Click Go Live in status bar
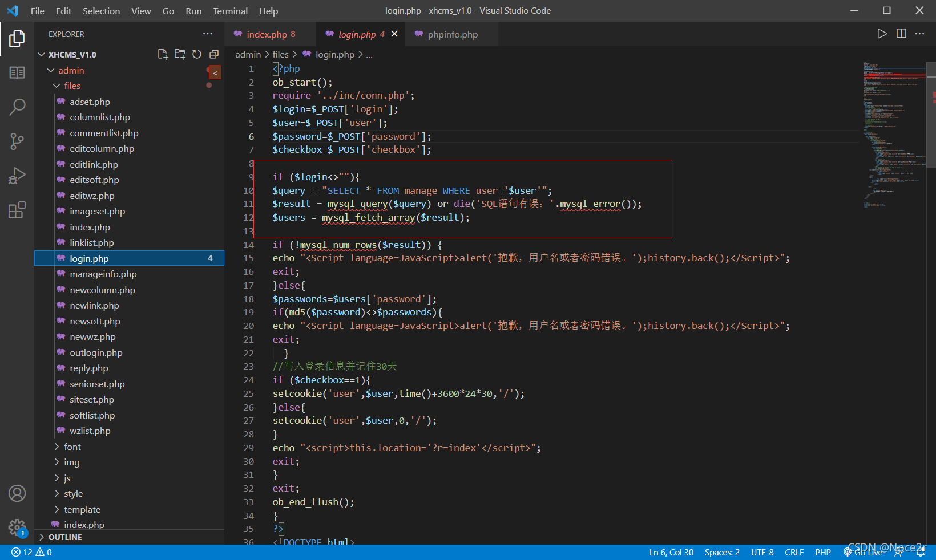 [x=863, y=552]
